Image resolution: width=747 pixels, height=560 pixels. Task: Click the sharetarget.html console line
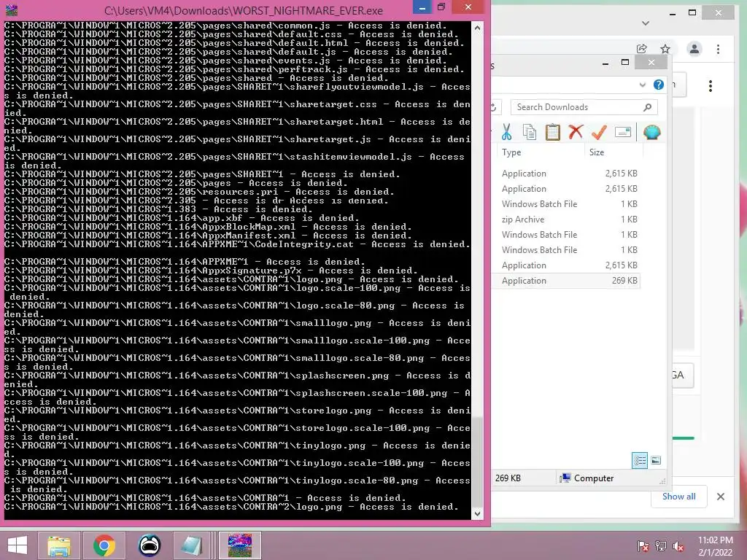(237, 125)
